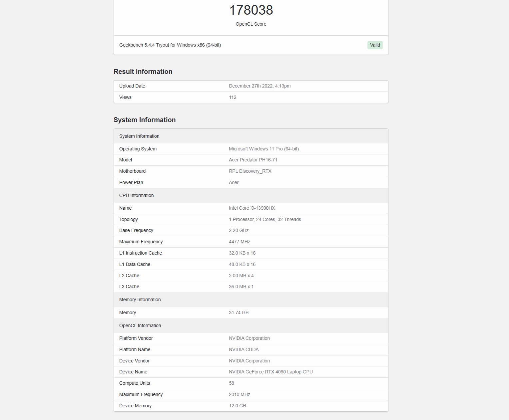Click the Platform Name label

point(135,349)
